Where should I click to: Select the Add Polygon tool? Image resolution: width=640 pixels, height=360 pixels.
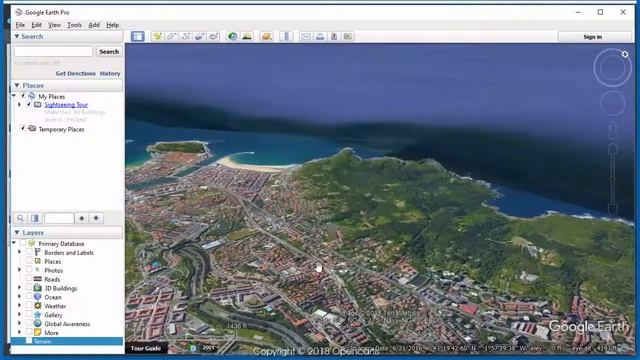[x=171, y=36]
